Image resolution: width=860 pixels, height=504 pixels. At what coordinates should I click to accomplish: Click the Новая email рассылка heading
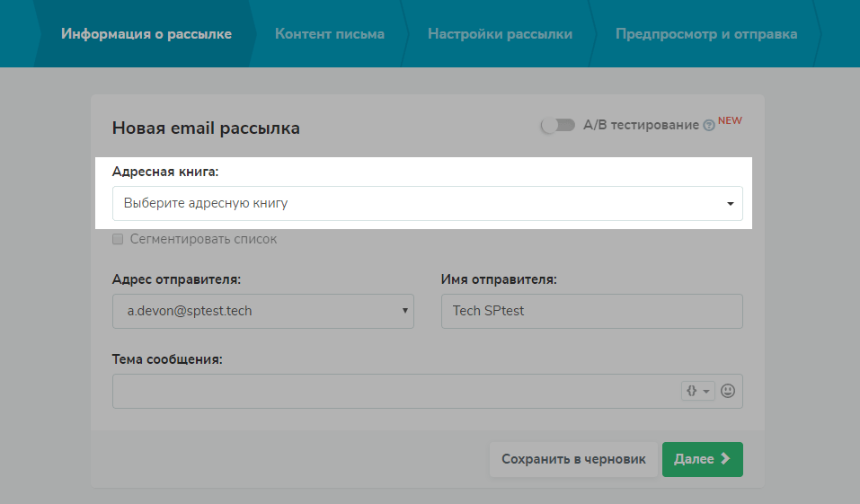coord(206,128)
